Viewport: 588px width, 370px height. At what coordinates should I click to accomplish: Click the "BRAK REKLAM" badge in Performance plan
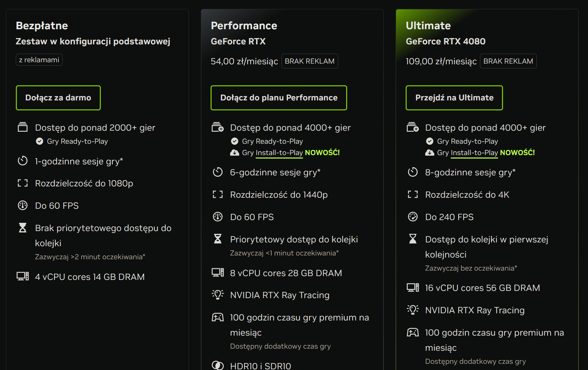(310, 61)
